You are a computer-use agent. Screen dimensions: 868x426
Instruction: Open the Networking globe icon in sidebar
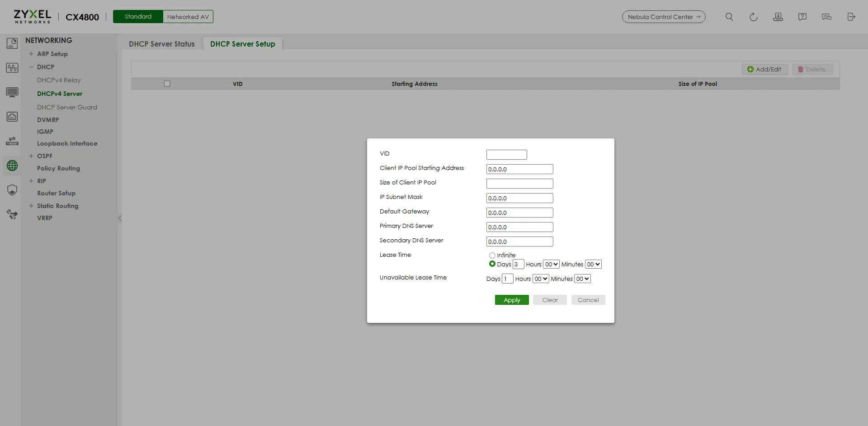pyautogui.click(x=12, y=166)
